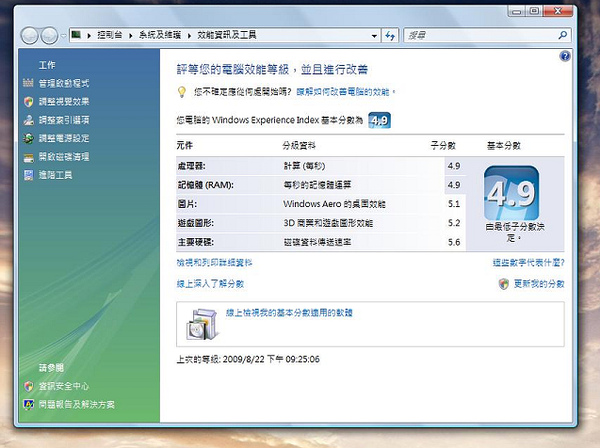
Task: Open the address bar history dropdown
Action: click(374, 36)
